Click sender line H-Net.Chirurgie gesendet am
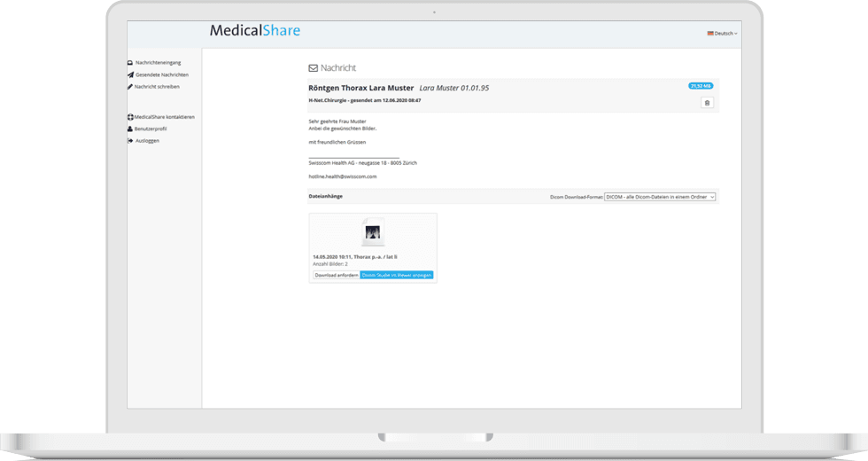The image size is (868, 461). pos(365,101)
